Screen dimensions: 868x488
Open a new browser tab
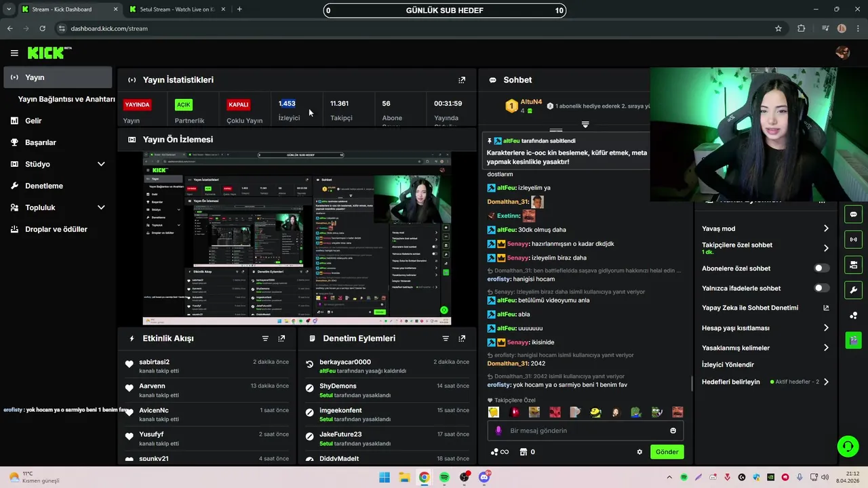click(239, 9)
